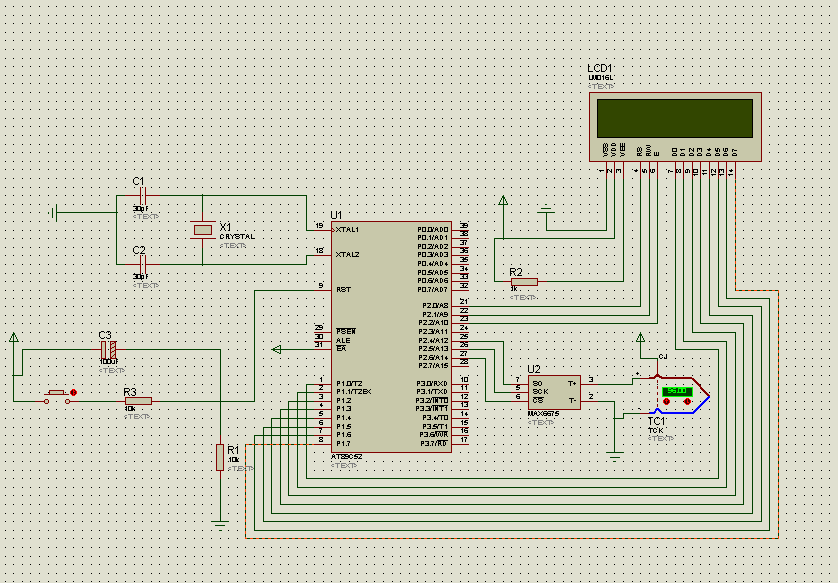Select the R3 resistor symbol
Image resolution: width=838 pixels, height=583 pixels.
click(x=138, y=401)
